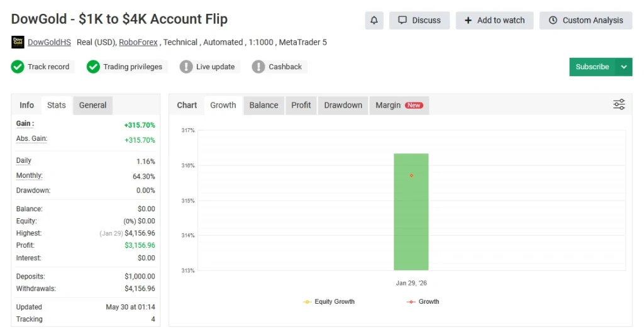Open chart settings sliders icon
The width and height of the screenshot is (644, 332).
pos(619,104)
